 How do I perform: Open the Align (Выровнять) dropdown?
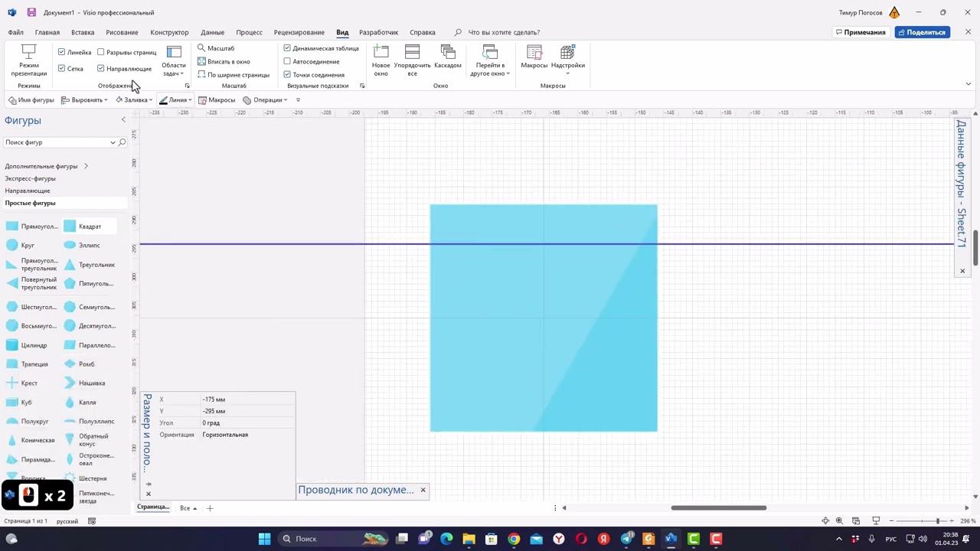point(85,100)
